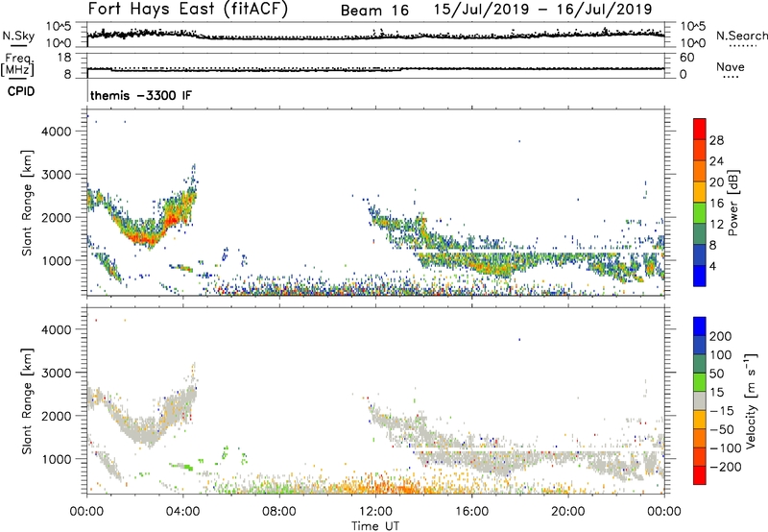The height and width of the screenshot is (532, 768).
Task: Click the left '10^5' noise axis tick
Action: pyautogui.click(x=59, y=27)
